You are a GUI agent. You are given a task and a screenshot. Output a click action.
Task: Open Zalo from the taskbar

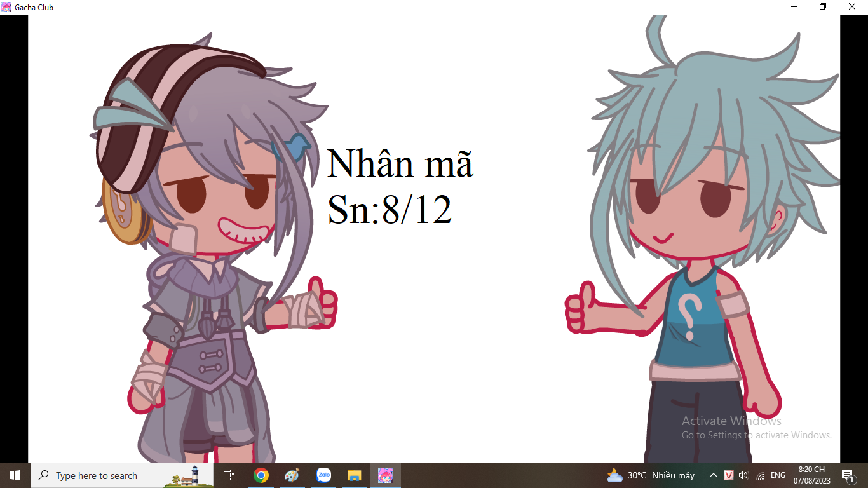pyautogui.click(x=323, y=475)
